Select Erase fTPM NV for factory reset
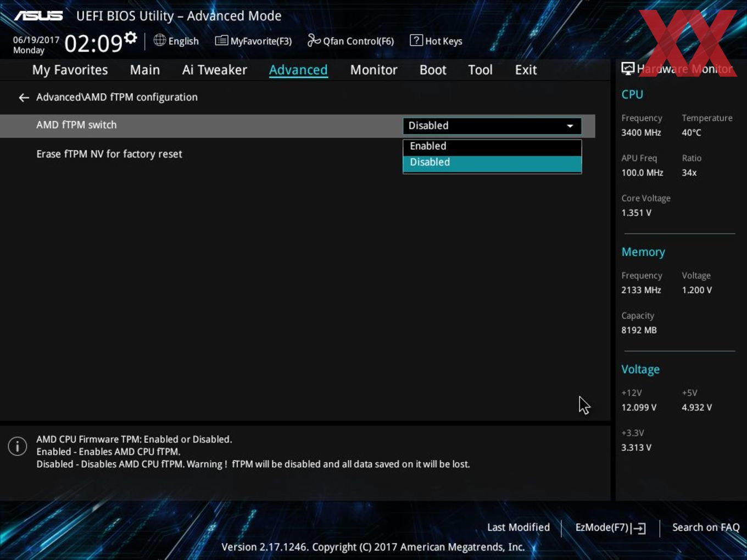Screen dimensions: 747x560 coord(109,154)
